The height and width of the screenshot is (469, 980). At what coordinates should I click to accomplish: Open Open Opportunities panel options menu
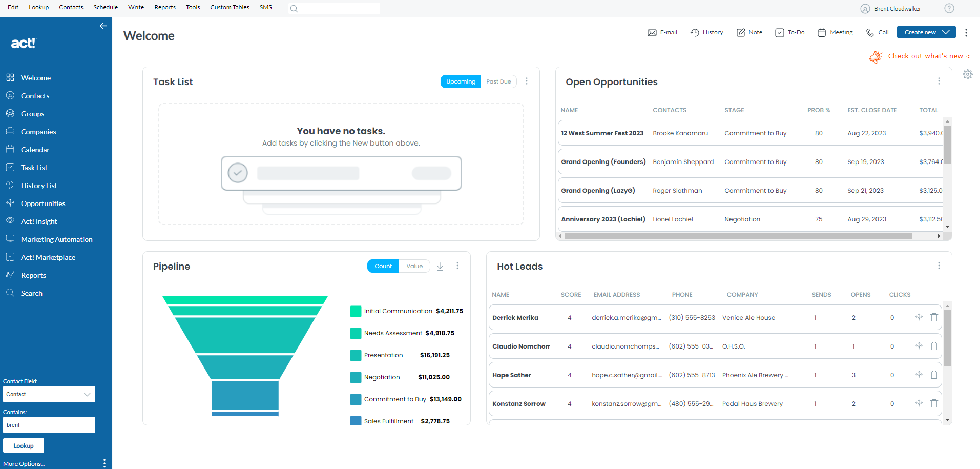pos(939,81)
